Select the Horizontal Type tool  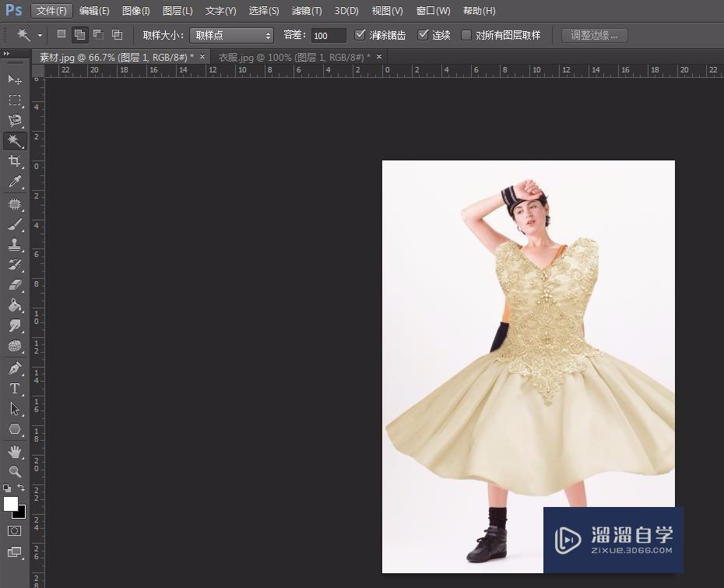(x=14, y=387)
